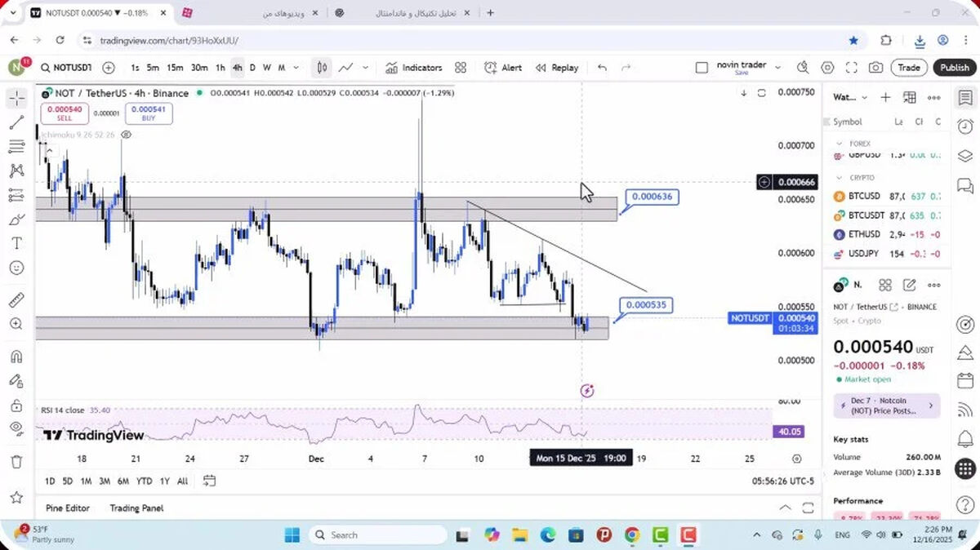980x550 pixels.
Task: Select the crosshair cursor tool
Action: click(x=16, y=99)
